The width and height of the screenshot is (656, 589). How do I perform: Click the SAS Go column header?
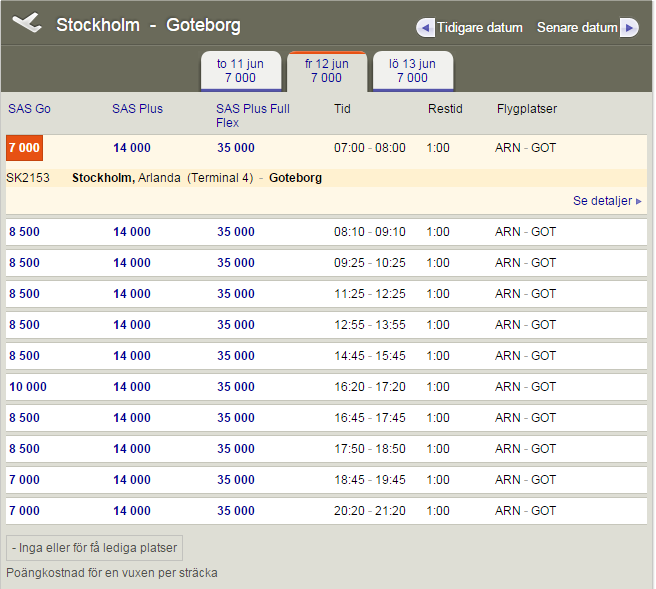pos(29,109)
